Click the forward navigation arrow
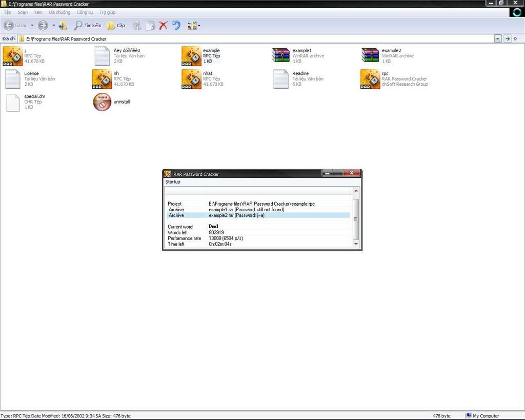The height and width of the screenshot is (420, 525). (x=43, y=26)
